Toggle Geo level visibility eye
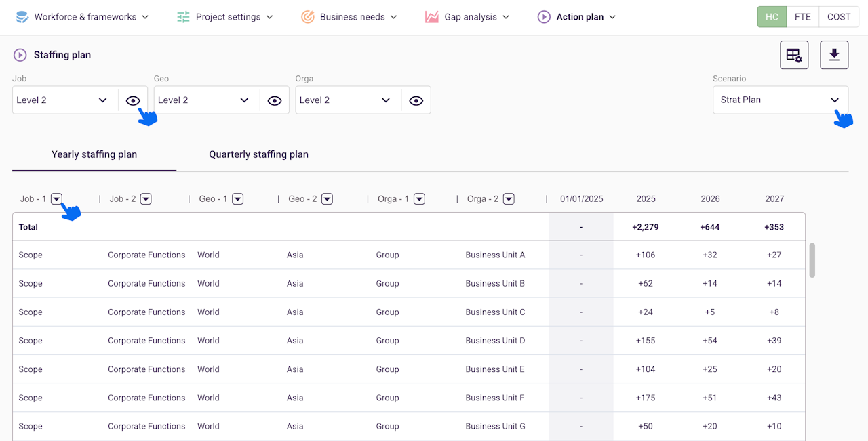This screenshot has height=441, width=868. point(275,100)
